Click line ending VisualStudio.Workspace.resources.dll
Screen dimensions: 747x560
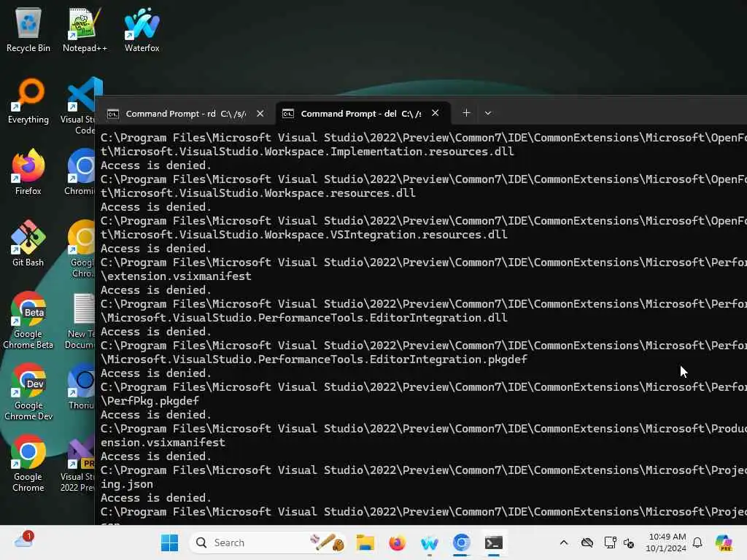(258, 193)
